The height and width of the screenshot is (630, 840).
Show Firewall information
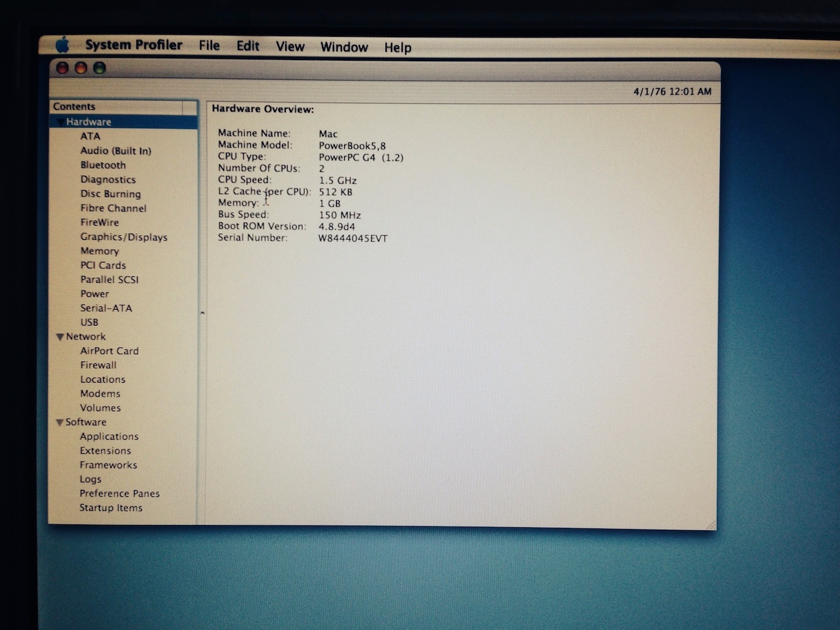pos(98,365)
